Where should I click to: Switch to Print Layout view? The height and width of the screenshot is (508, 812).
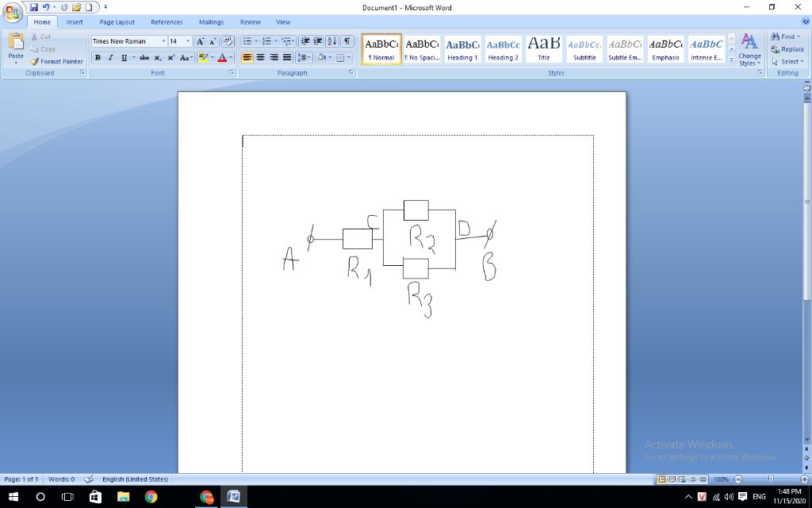coord(662,479)
